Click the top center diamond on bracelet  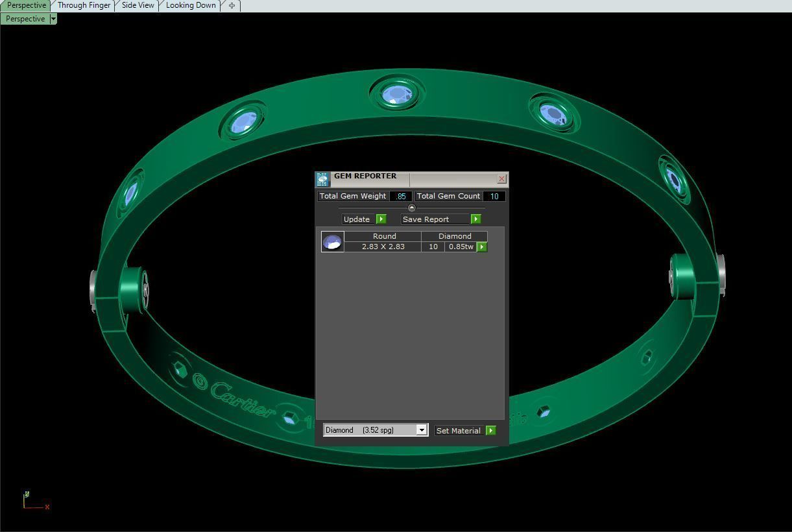pyautogui.click(x=397, y=95)
